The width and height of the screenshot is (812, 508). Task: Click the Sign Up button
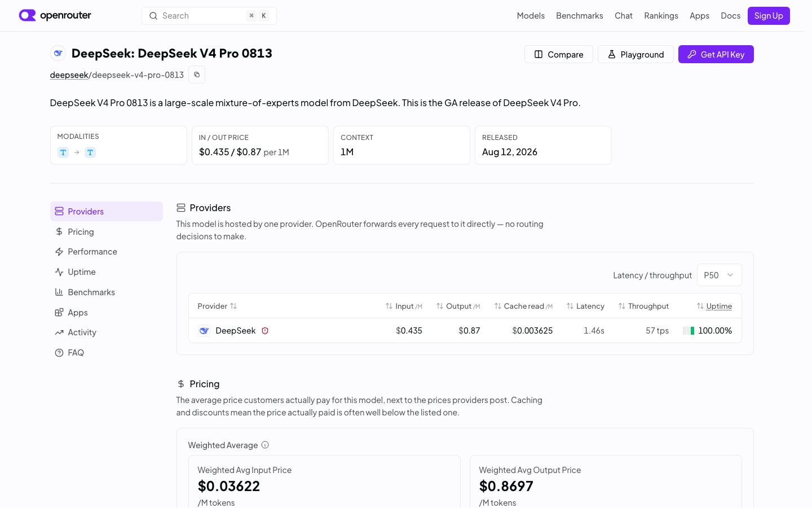(x=769, y=16)
